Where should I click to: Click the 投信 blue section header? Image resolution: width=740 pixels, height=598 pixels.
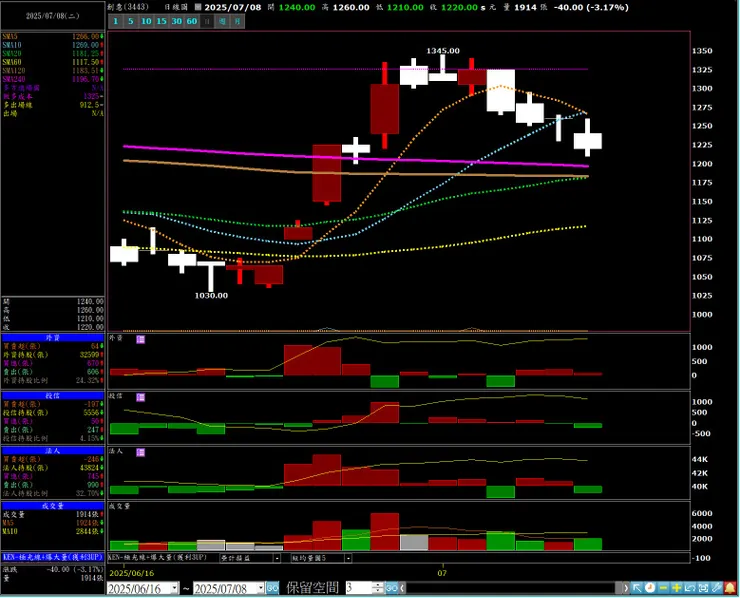pos(52,396)
